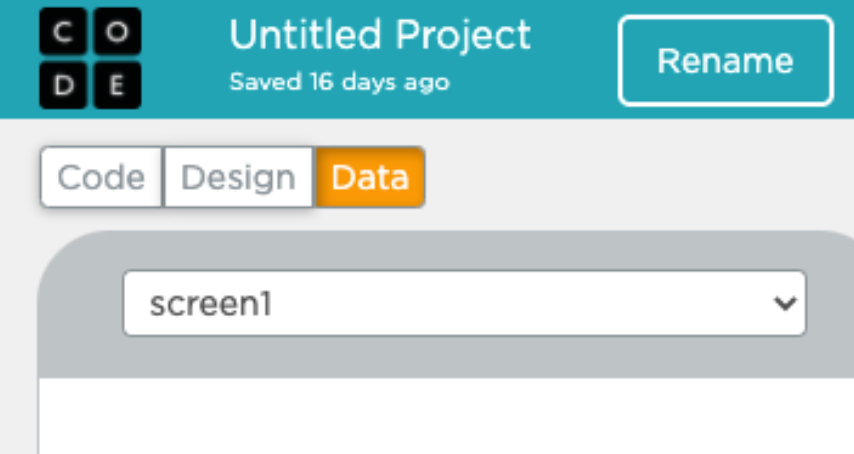Viewport: 854px width, 454px height.
Task: Open the screen1 dropdown
Action: point(465,303)
